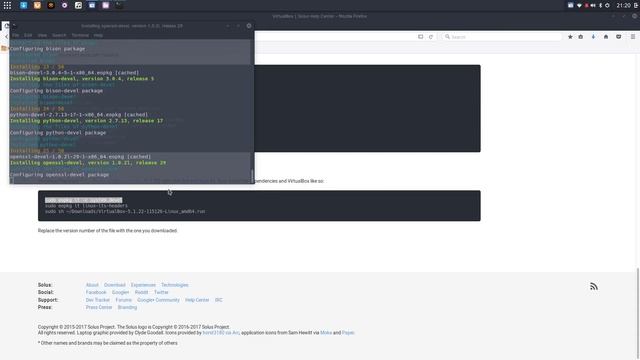640x360 pixels.
Task: Follow the Moka icons credit link
Action: 326,333
